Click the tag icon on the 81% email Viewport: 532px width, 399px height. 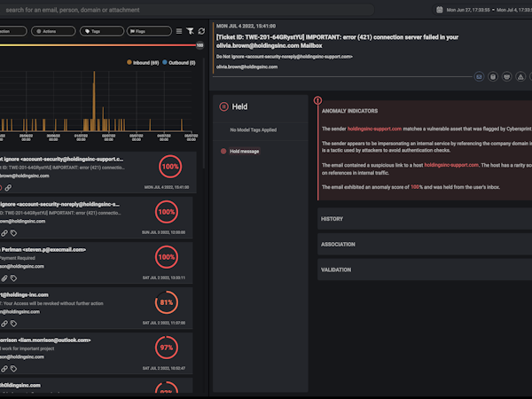coord(13,324)
